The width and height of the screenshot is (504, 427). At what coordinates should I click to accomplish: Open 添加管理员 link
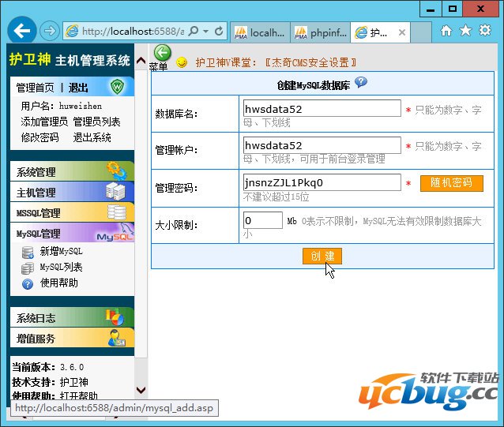tap(44, 122)
